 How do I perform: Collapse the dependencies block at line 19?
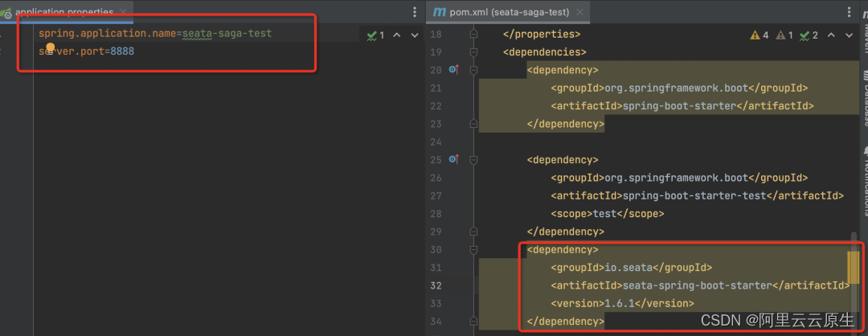(x=473, y=52)
